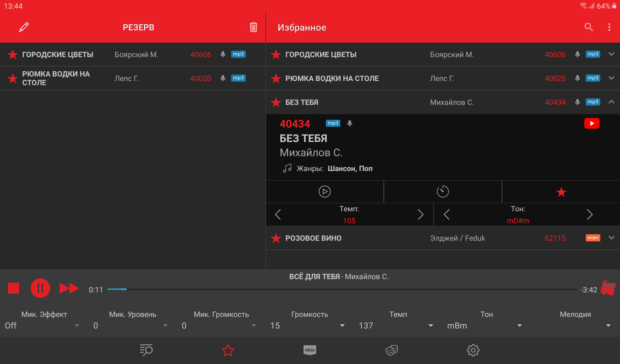Viewport: 620px width, 364px height.
Task: Click microphone icon on ГОРОДСКИЕ ЦВЕТЫ in Избранное
Action: click(577, 54)
